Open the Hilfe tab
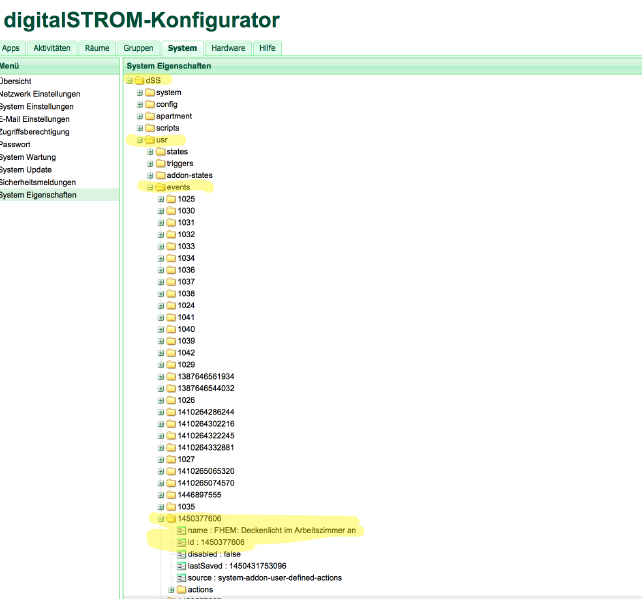Screen dimensions: 642x599 tap(267, 48)
